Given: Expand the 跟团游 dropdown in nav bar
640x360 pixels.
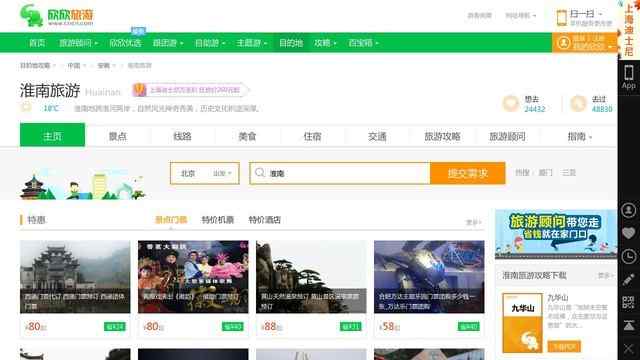Looking at the screenshot, I should point(168,43).
